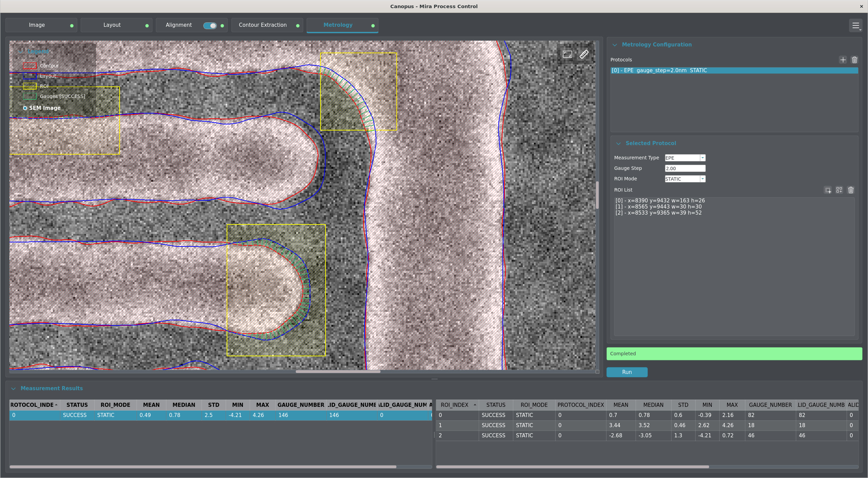Toggle Contour visibility in the legend
The image size is (868, 478).
click(x=30, y=66)
